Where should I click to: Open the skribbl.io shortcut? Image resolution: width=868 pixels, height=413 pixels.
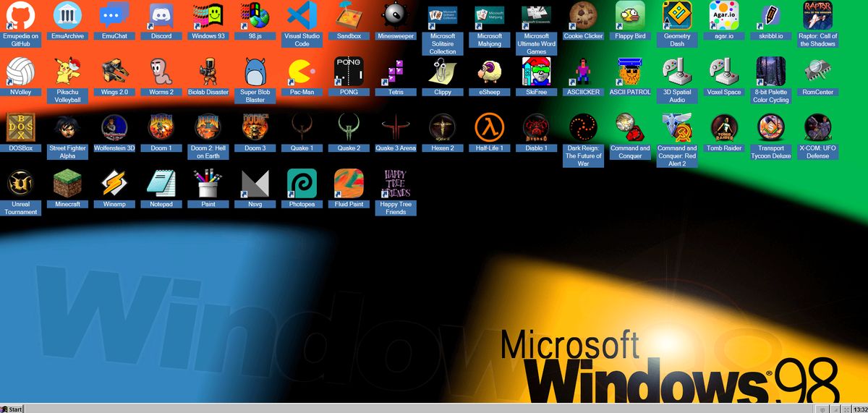tap(771, 15)
